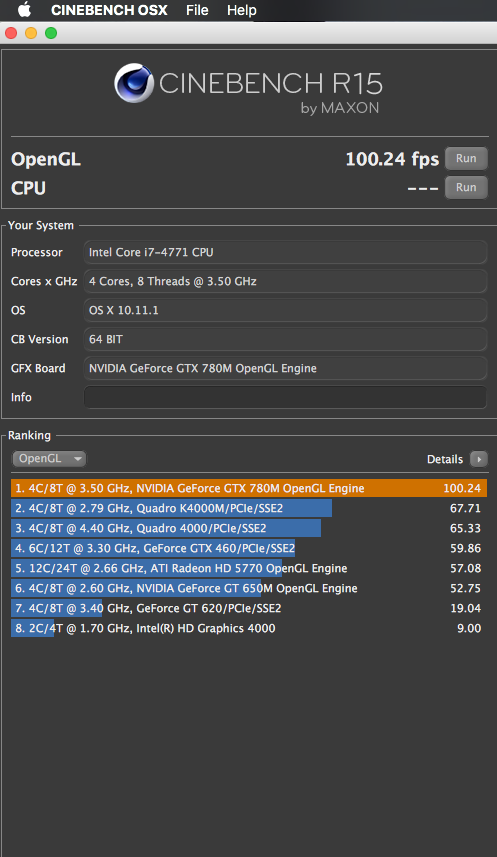Select the GTX 780M ranking entry

(249, 488)
